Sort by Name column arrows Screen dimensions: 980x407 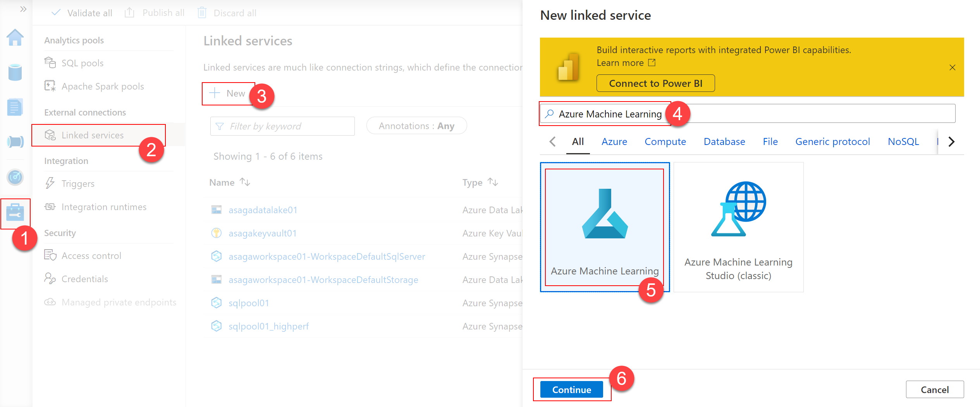(x=245, y=182)
